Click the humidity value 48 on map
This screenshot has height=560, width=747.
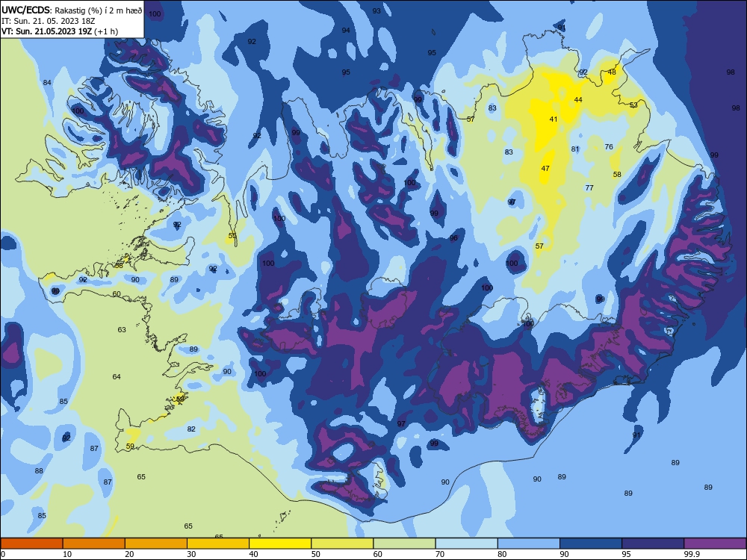pyautogui.click(x=613, y=72)
